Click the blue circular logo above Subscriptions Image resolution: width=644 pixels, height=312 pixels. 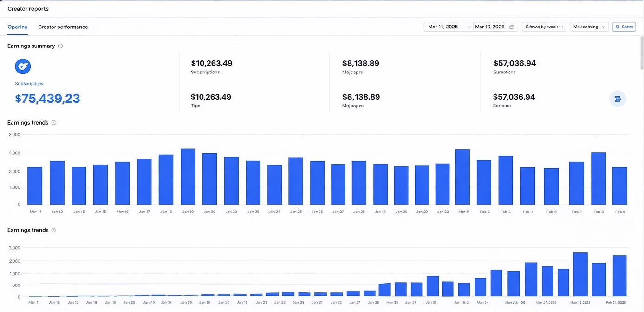(23, 66)
